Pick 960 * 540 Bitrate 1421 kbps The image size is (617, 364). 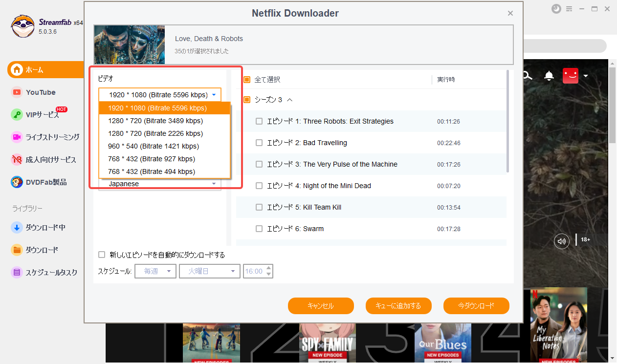coord(164,146)
